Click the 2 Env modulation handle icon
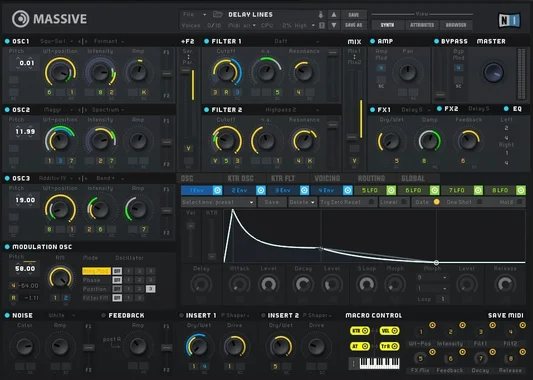This screenshot has height=380, width=533. 261,190
